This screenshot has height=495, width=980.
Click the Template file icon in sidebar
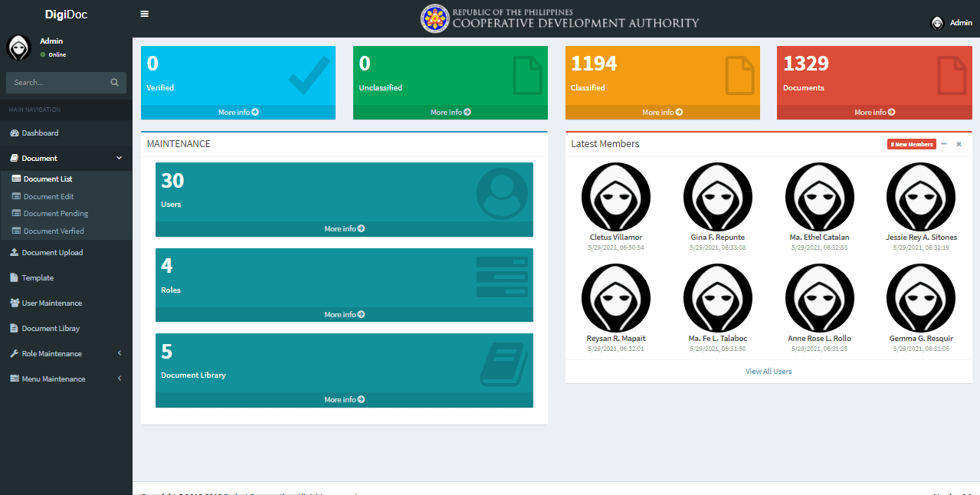(x=15, y=277)
